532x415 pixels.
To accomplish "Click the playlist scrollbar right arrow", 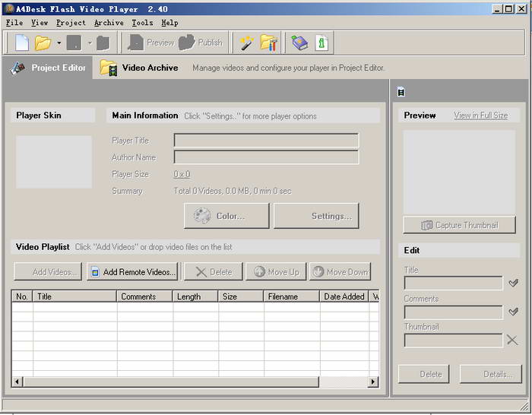I will coord(373,382).
